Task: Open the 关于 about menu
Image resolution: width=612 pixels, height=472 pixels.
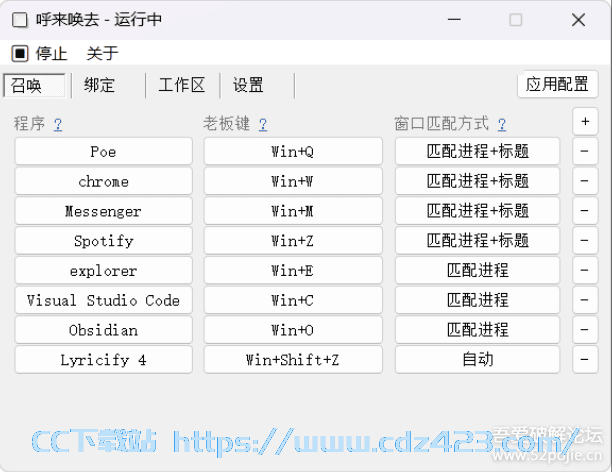Action: (102, 53)
